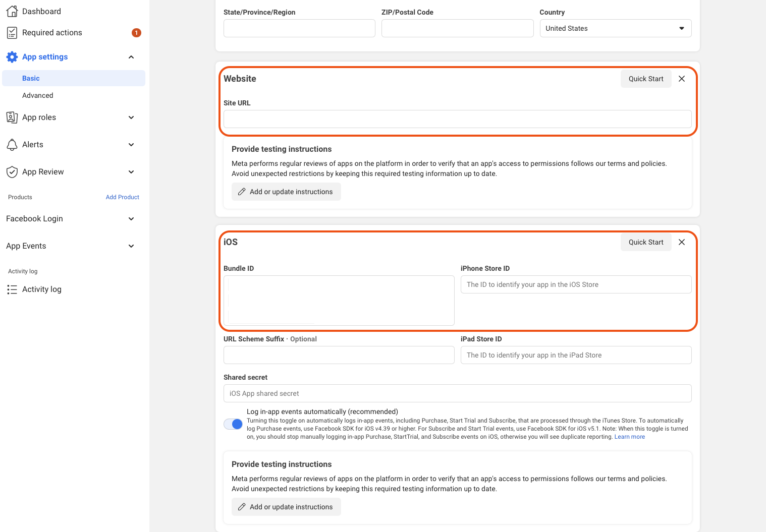Viewport: 766px width, 532px height.
Task: Click the Alerts bell icon
Action: coord(12,145)
